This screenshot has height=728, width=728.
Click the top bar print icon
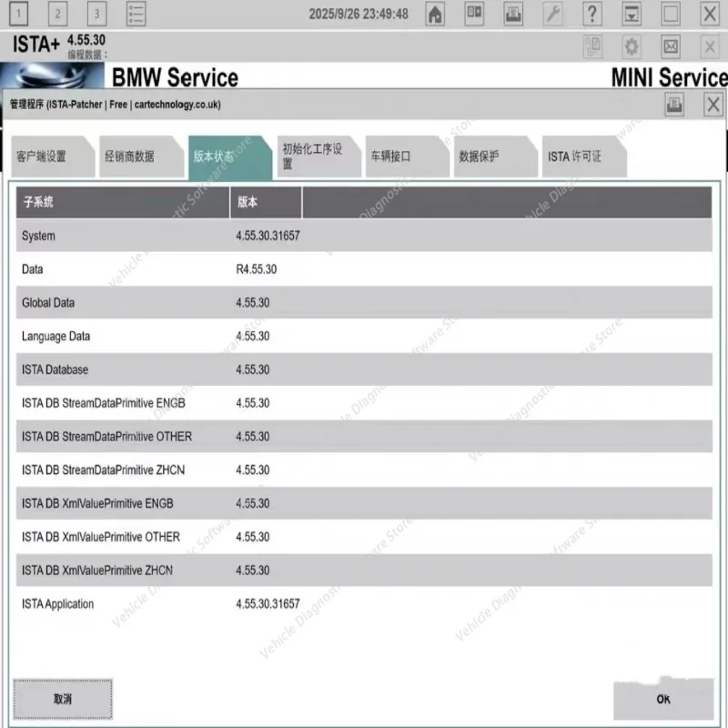513,14
